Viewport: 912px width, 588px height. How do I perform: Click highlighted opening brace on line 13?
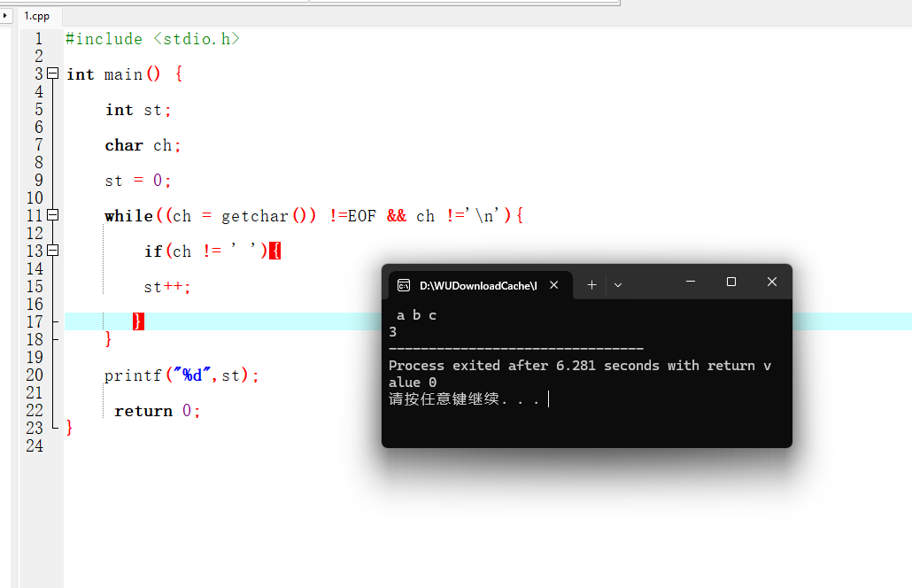pyautogui.click(x=275, y=251)
